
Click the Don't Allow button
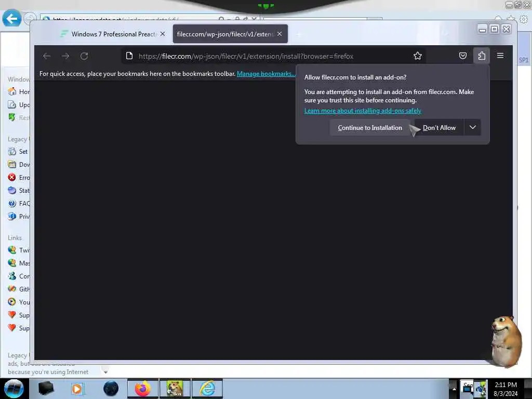[x=439, y=128]
